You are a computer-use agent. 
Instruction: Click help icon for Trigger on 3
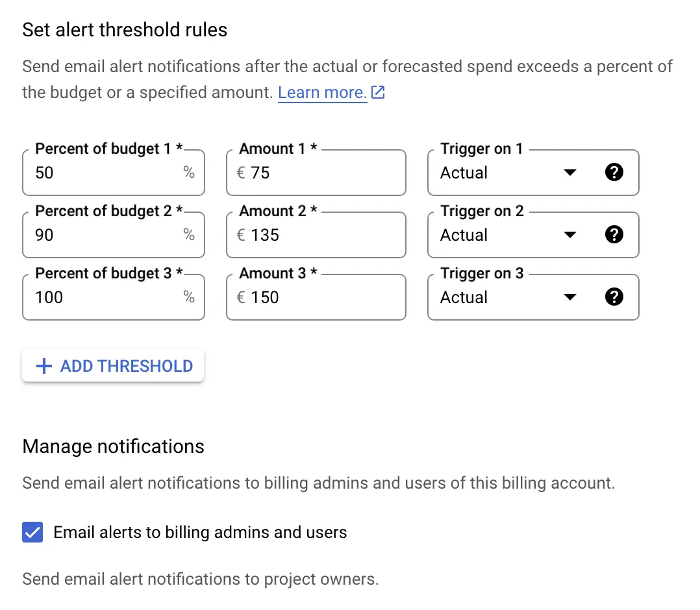point(614,297)
